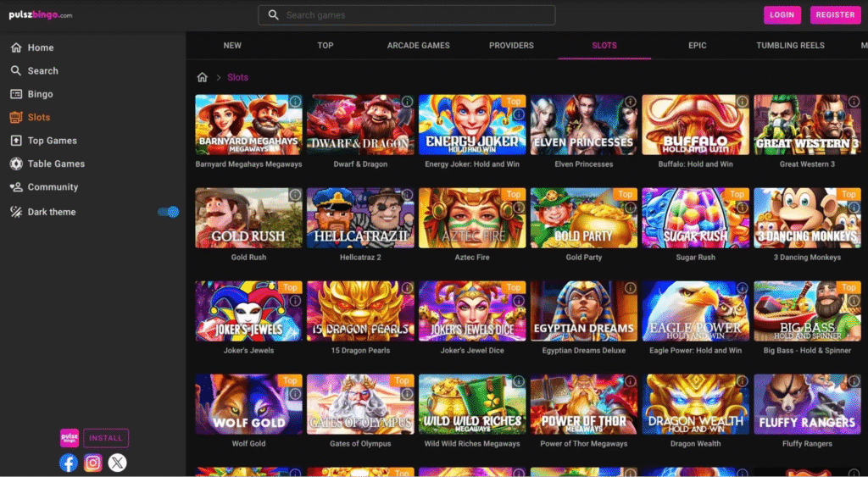Image resolution: width=868 pixels, height=477 pixels.
Task: Open the Facebook page icon
Action: pyautogui.click(x=69, y=463)
